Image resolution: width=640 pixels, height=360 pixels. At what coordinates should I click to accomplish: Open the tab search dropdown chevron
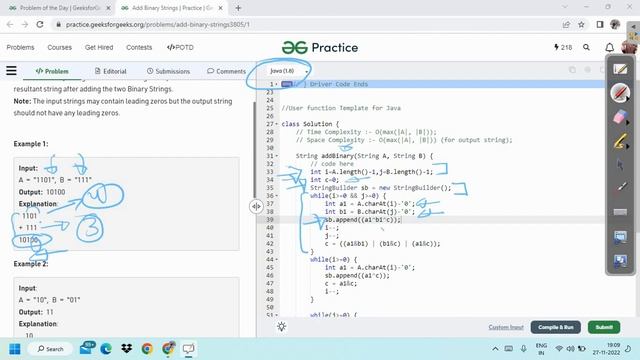(565, 7)
